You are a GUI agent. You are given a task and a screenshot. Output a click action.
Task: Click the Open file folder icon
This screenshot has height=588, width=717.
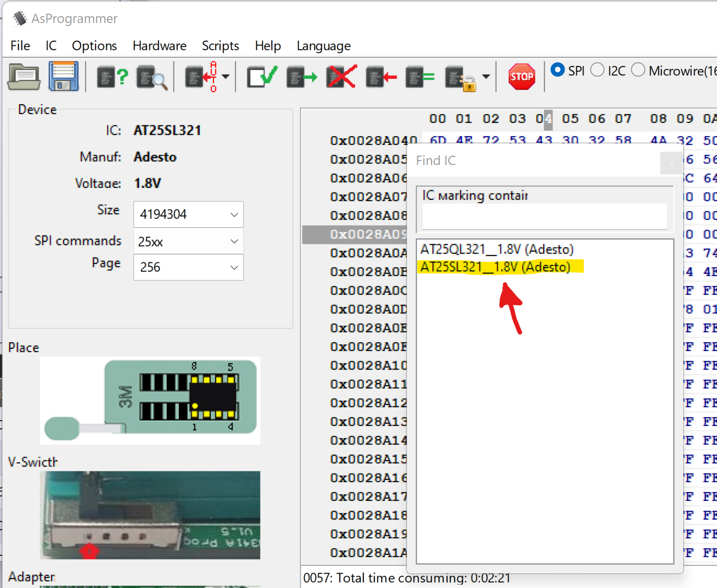pos(24,77)
